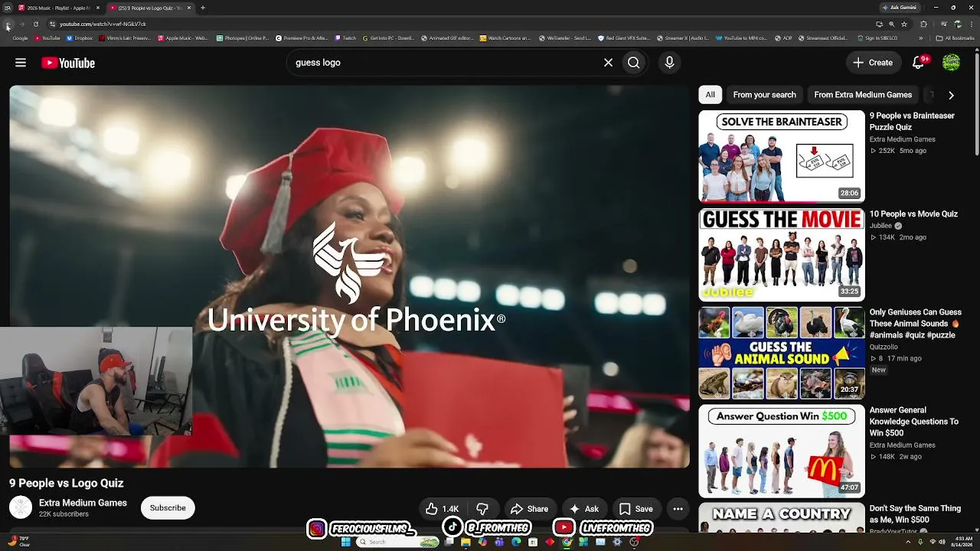
Task: Open the YouTube bookmark
Action: [47, 38]
